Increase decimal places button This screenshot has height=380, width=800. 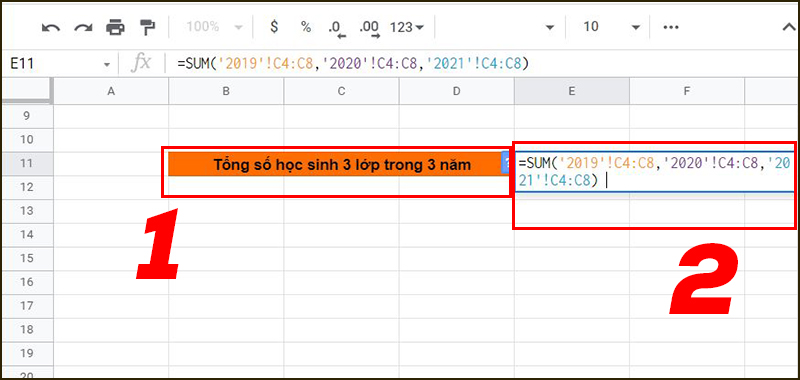click(369, 29)
